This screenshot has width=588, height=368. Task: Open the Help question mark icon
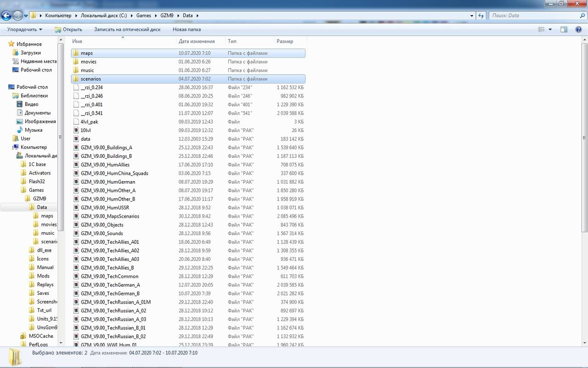click(x=578, y=29)
